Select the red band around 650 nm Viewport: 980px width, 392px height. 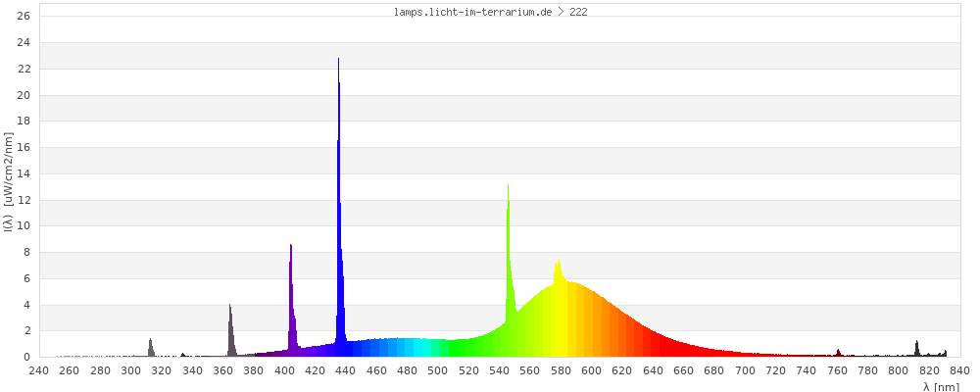pyautogui.click(x=639, y=343)
